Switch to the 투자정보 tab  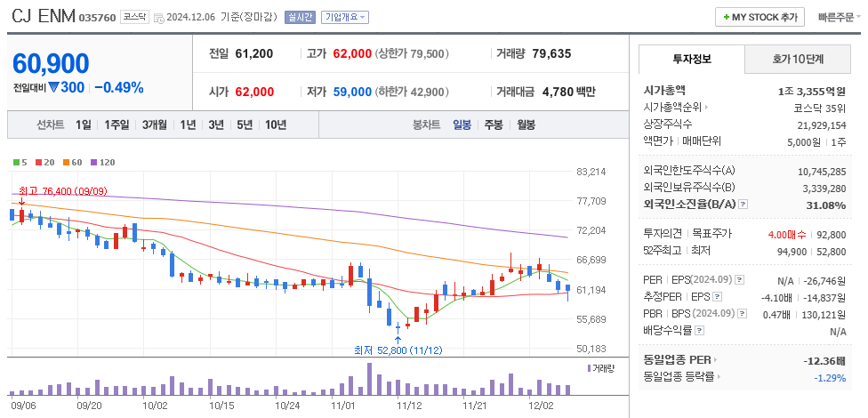[692, 59]
